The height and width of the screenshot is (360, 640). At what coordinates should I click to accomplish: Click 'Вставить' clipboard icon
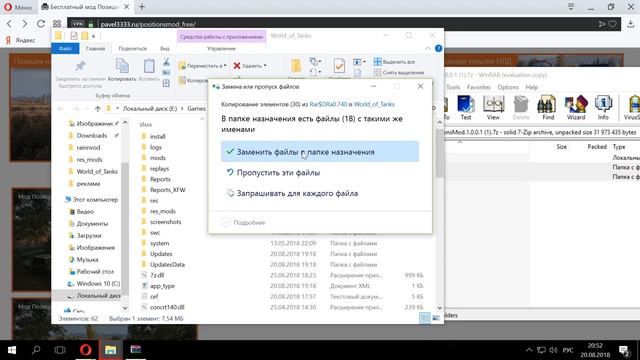point(149,70)
